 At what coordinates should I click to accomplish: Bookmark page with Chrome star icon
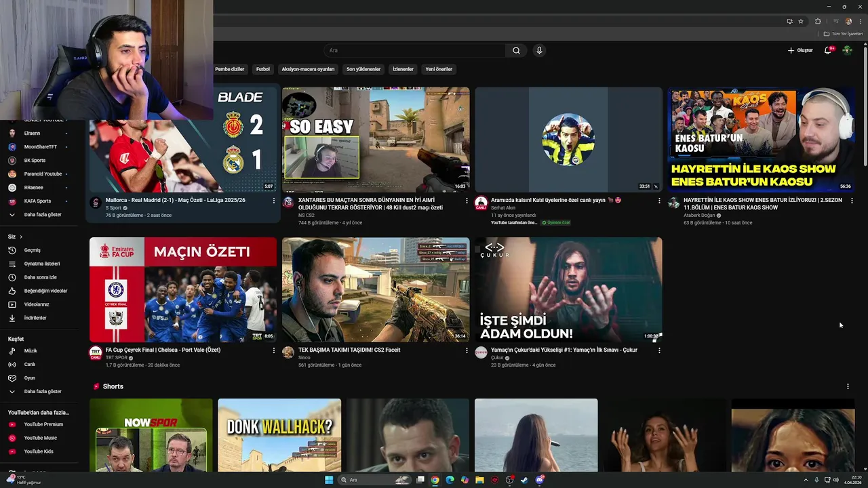coord(801,21)
